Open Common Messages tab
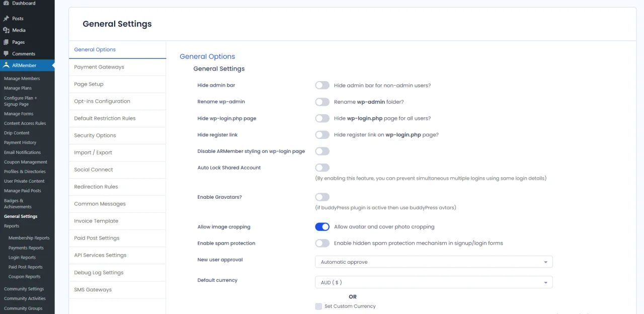 [x=117, y=204]
